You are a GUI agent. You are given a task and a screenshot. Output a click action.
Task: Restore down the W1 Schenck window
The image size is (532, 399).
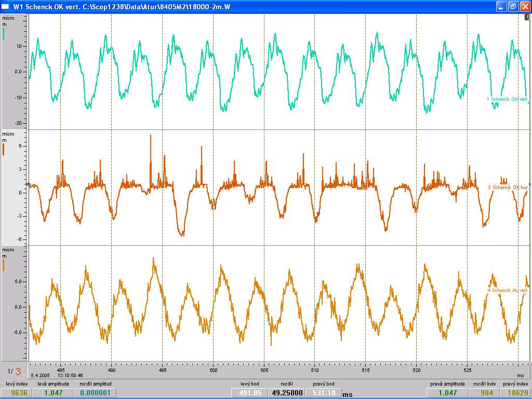pos(513,6)
